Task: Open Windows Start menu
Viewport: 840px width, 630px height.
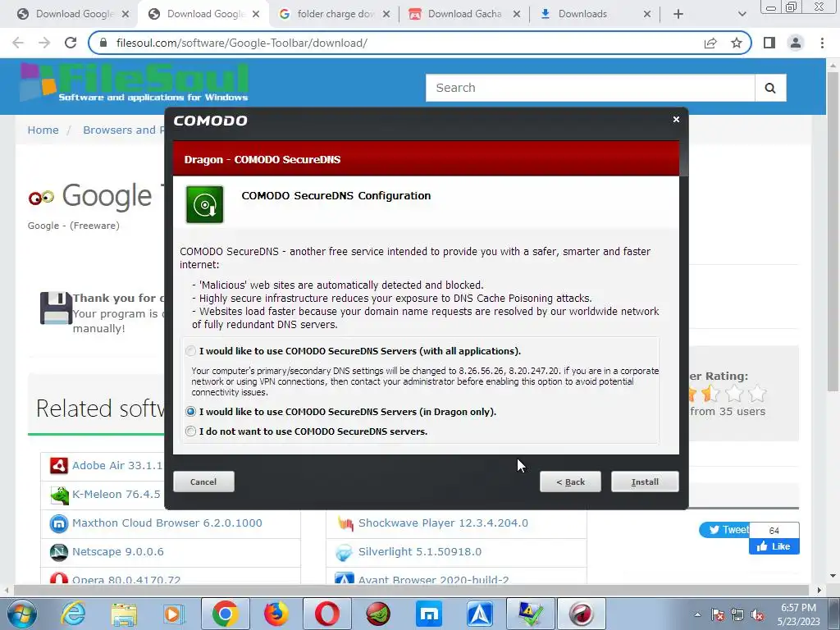Action: tap(21, 614)
